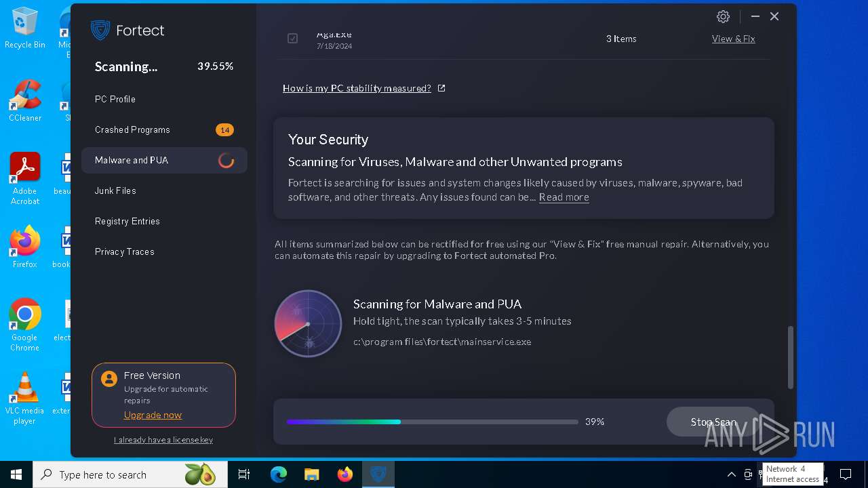Viewport: 868px width, 488px height.
Task: Click the '3 Items' text for Aga.exe
Action: [x=621, y=39]
